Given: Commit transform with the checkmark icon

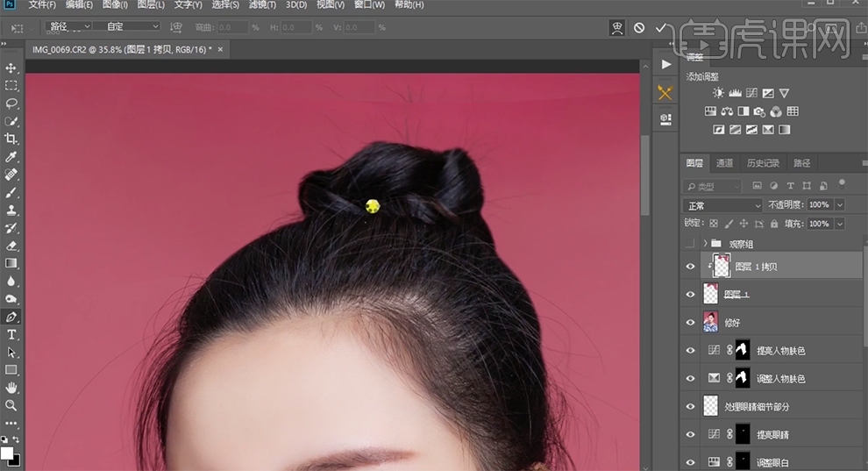Looking at the screenshot, I should 661,28.
